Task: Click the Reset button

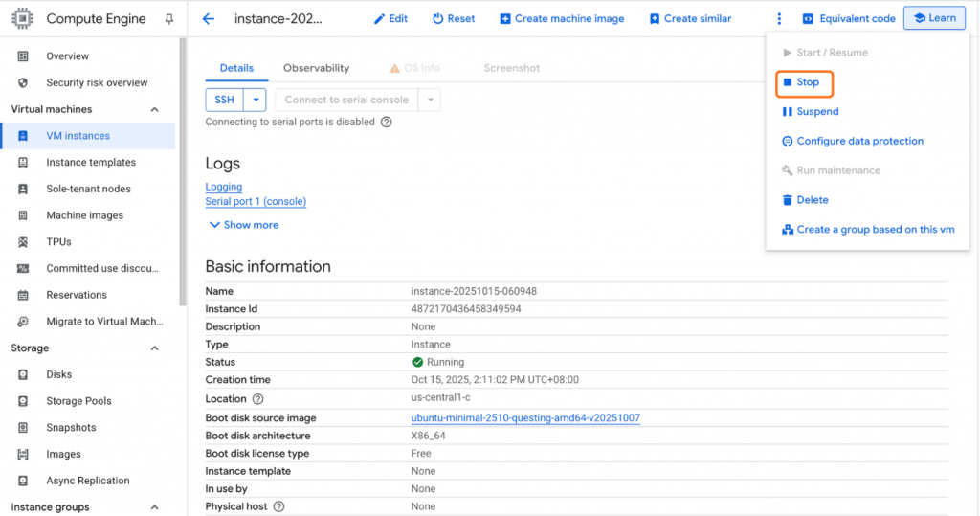Action: (454, 19)
